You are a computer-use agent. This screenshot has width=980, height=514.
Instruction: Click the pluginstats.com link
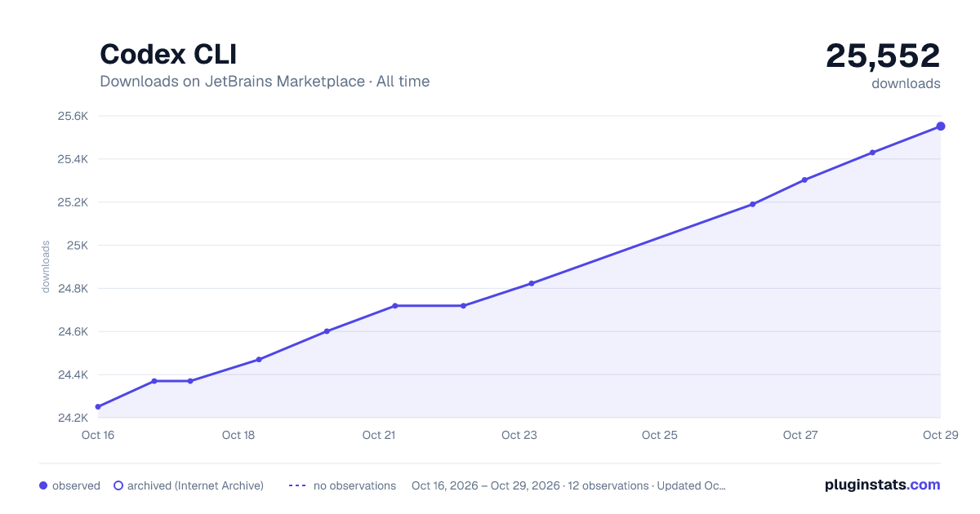pos(882,485)
